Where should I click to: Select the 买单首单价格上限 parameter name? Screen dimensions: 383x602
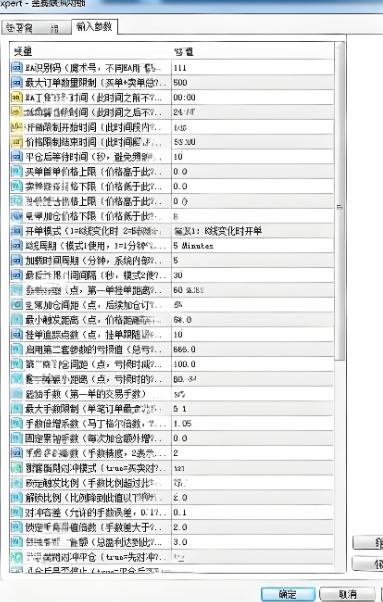pyautogui.click(x=93, y=172)
